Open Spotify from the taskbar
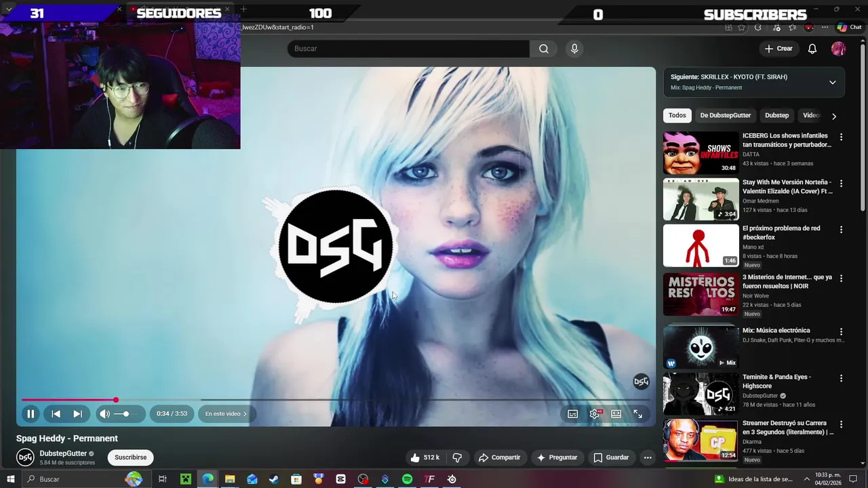The image size is (868, 488). click(407, 479)
